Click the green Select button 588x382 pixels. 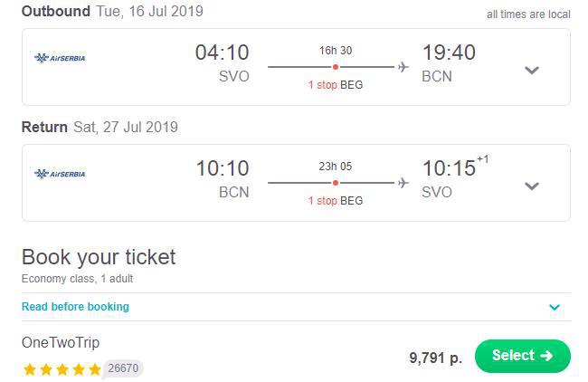[x=523, y=356]
